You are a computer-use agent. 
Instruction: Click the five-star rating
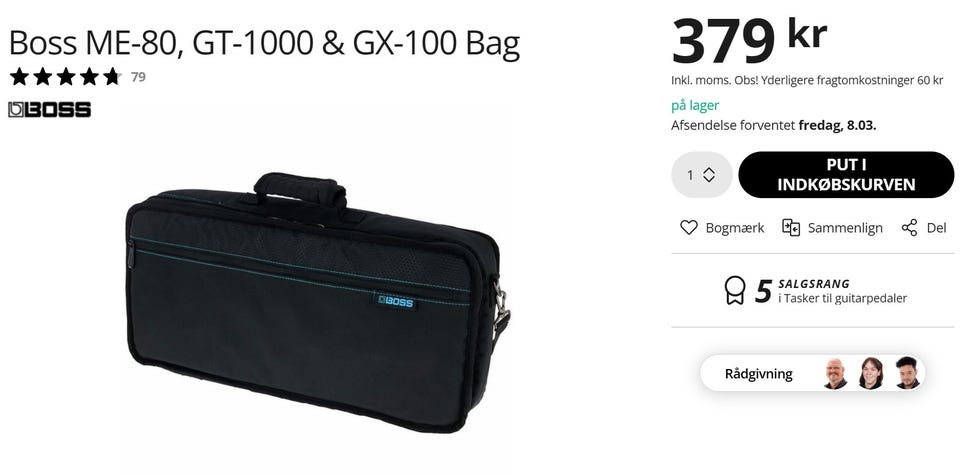65,77
